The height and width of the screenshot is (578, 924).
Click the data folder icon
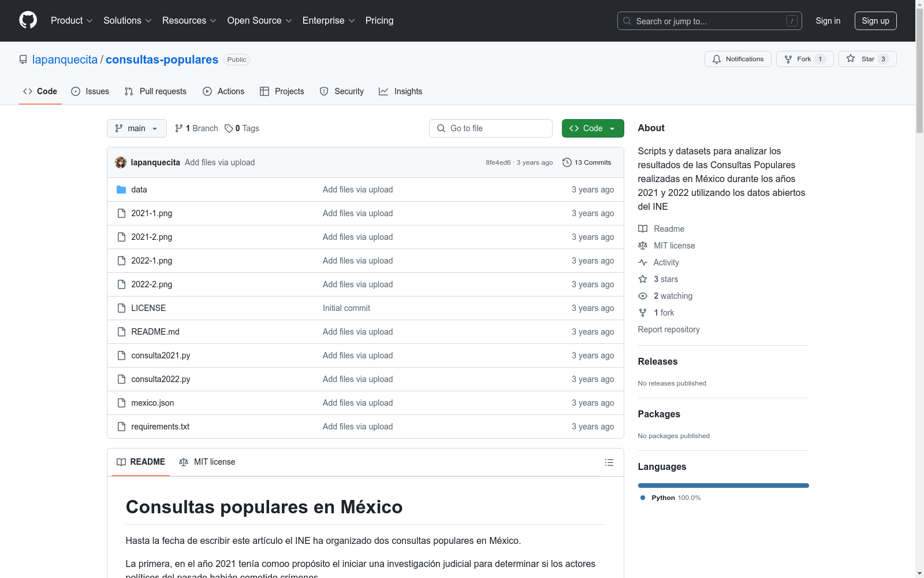click(121, 190)
